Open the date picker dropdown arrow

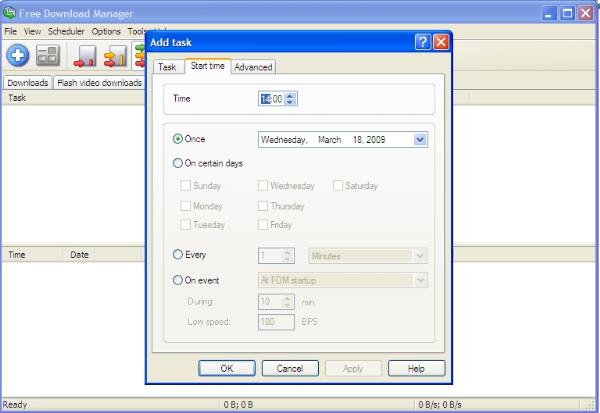[420, 140]
